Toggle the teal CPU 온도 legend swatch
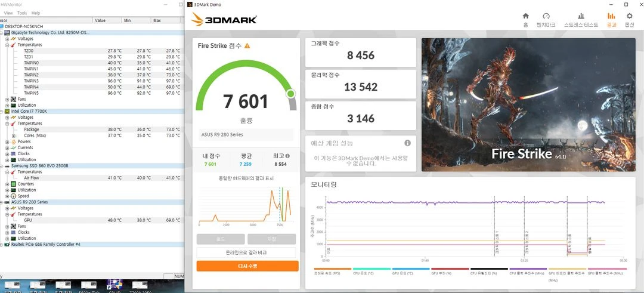Viewport: 644px width, 293px height. pos(371,269)
